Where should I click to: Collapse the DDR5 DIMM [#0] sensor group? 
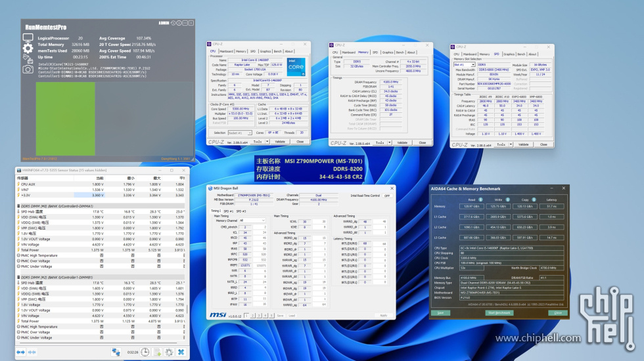tap(18, 206)
